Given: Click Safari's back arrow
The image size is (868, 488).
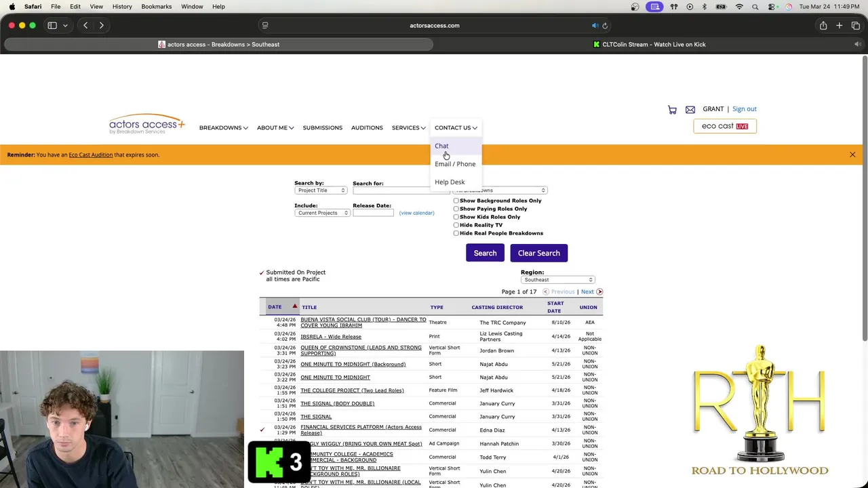Looking at the screenshot, I should coord(85,25).
